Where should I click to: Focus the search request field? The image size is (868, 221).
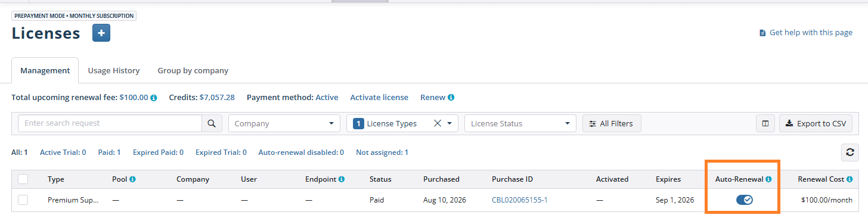tap(110, 123)
